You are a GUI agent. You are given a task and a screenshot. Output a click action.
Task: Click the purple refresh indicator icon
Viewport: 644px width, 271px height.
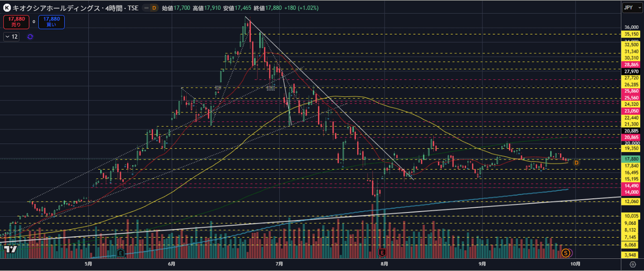(x=30, y=36)
